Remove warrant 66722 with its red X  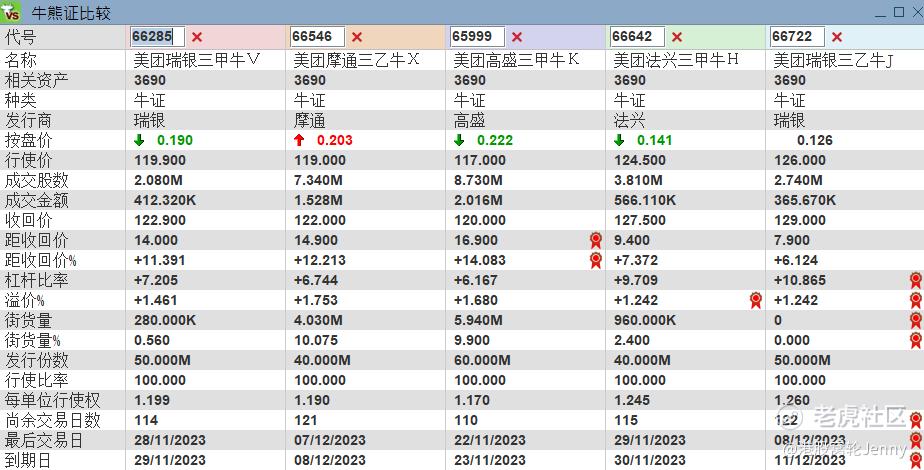pyautogui.click(x=837, y=37)
